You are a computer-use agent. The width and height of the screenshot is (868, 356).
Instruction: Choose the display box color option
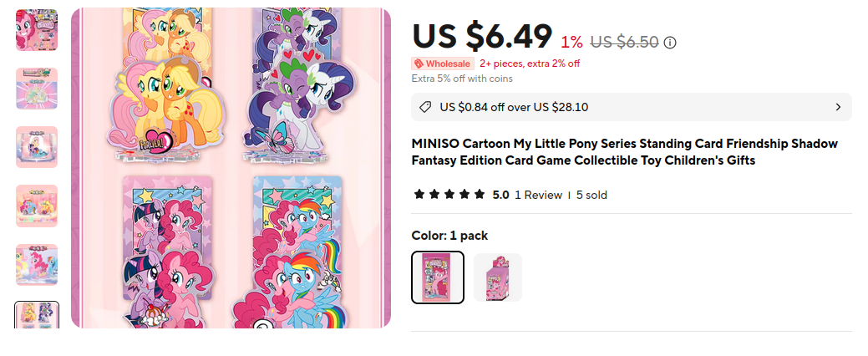coord(498,277)
